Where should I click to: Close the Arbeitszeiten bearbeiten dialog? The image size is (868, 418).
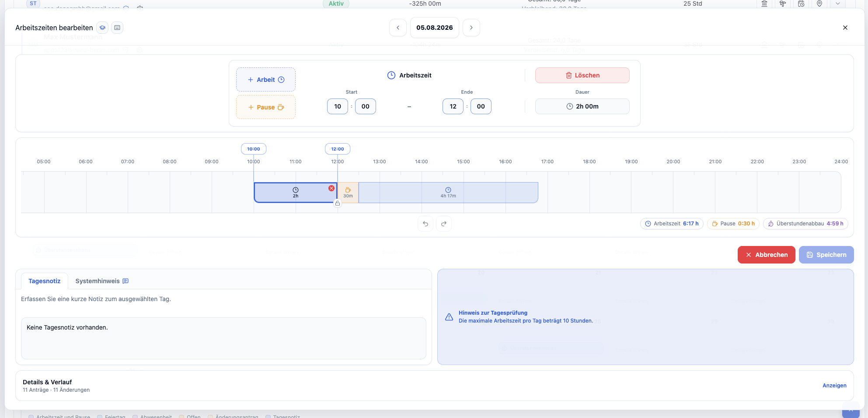[x=845, y=28]
